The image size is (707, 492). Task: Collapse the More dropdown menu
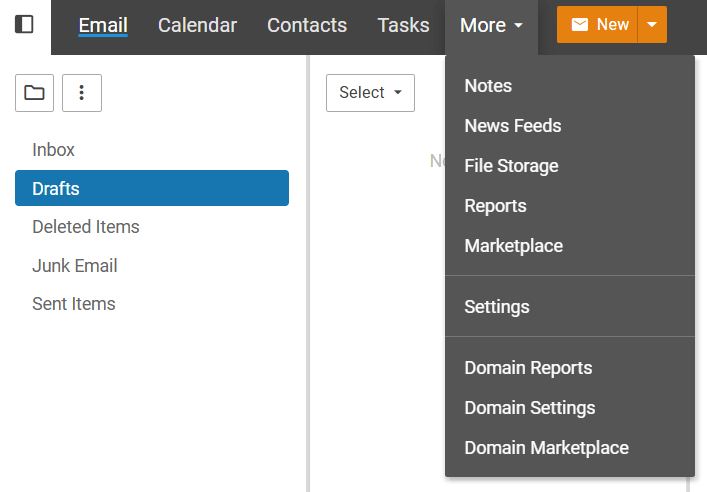point(491,26)
